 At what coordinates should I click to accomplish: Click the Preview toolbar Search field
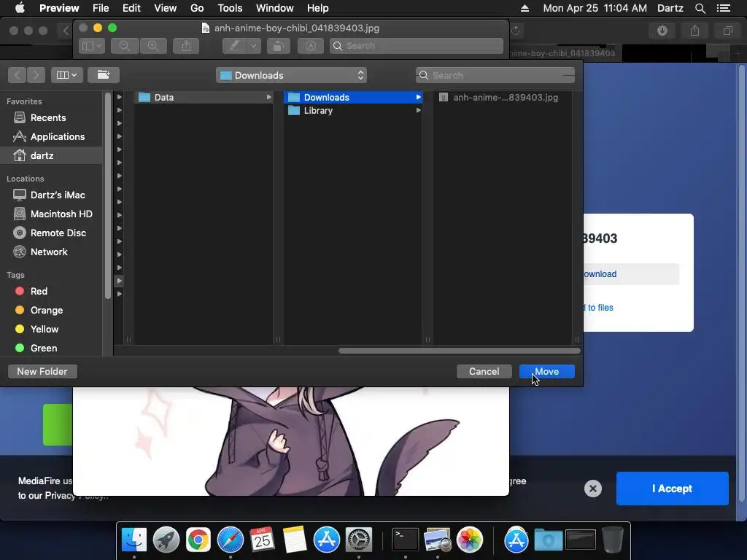point(417,46)
